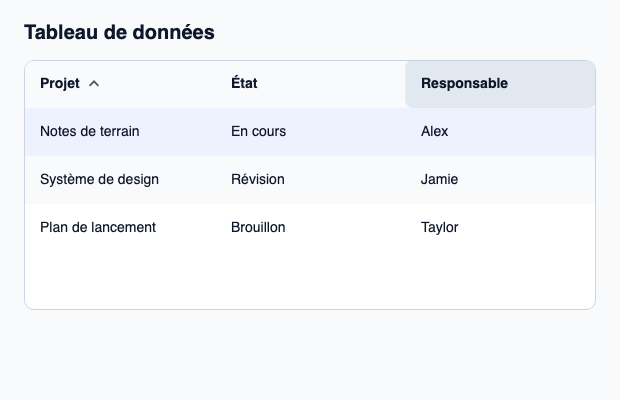Sort by the Projet column header

pyautogui.click(x=120, y=84)
